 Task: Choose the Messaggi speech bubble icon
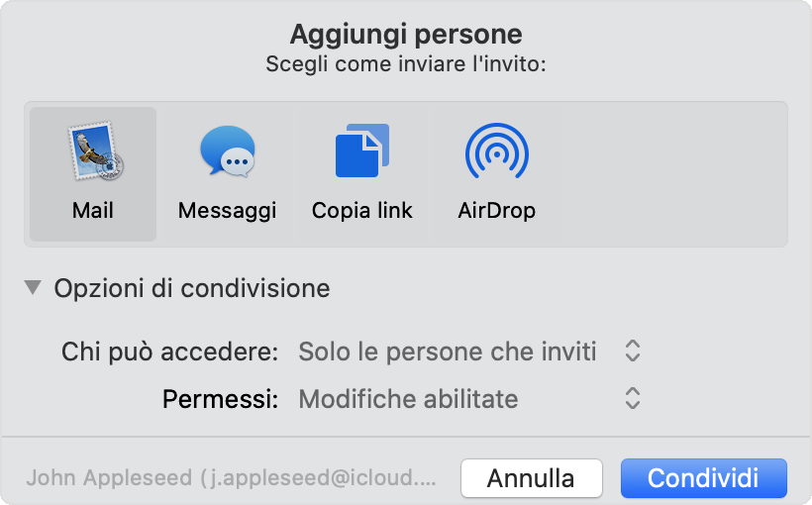pos(227,152)
